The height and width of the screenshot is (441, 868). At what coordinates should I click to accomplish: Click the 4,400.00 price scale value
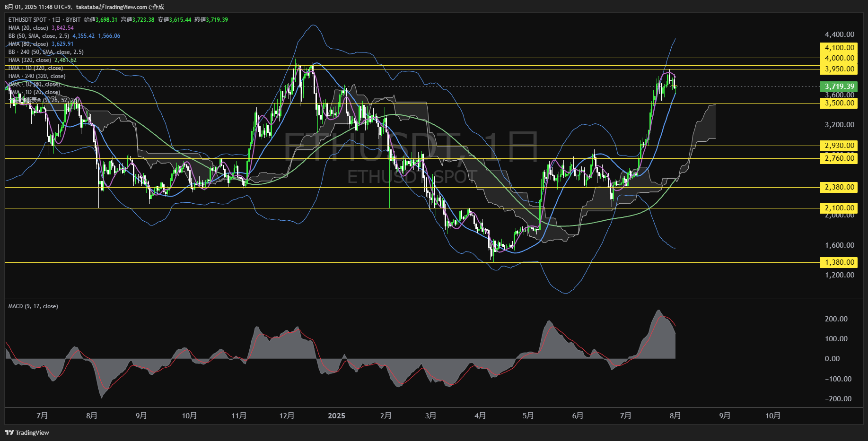coord(840,35)
